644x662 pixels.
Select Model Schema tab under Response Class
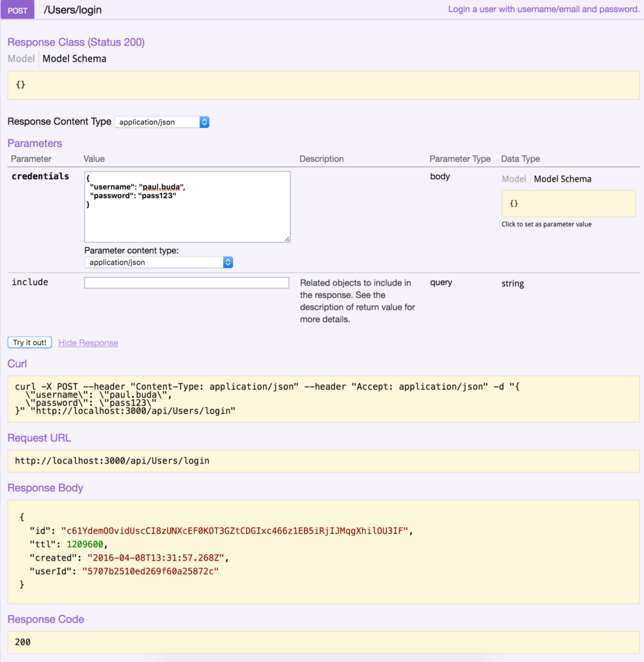pyautogui.click(x=74, y=59)
